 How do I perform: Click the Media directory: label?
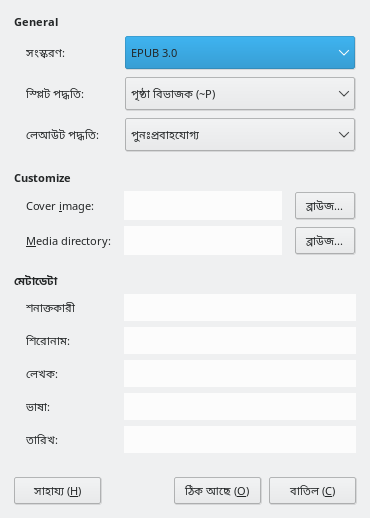pyautogui.click(x=68, y=241)
